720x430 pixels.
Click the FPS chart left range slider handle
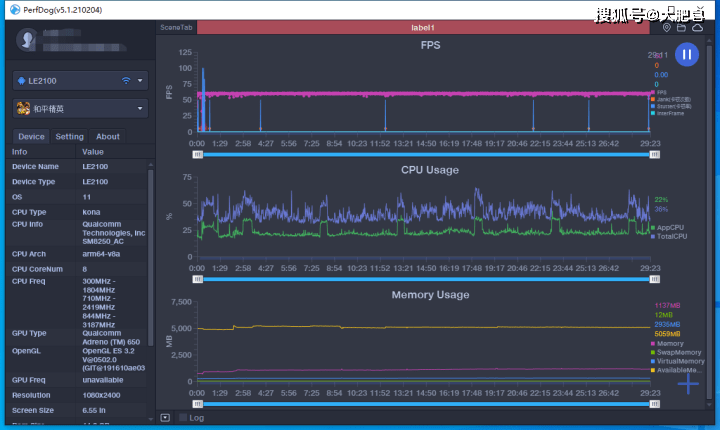(x=197, y=154)
